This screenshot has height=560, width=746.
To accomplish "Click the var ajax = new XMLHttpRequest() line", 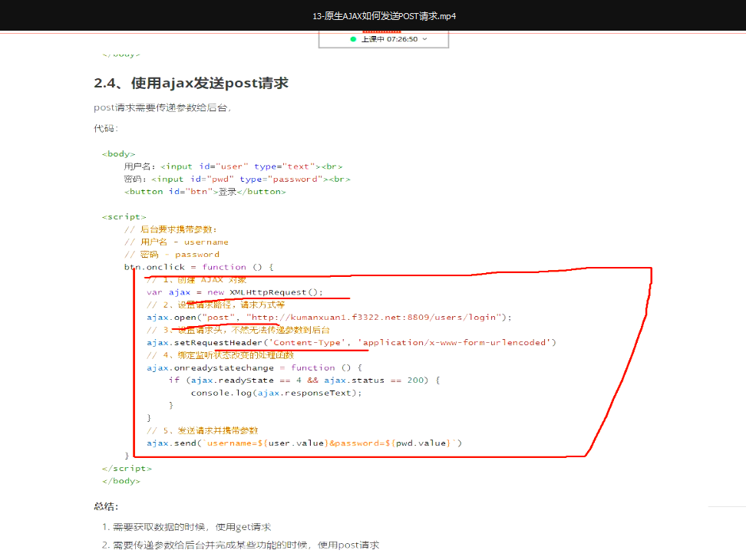I will click(235, 292).
